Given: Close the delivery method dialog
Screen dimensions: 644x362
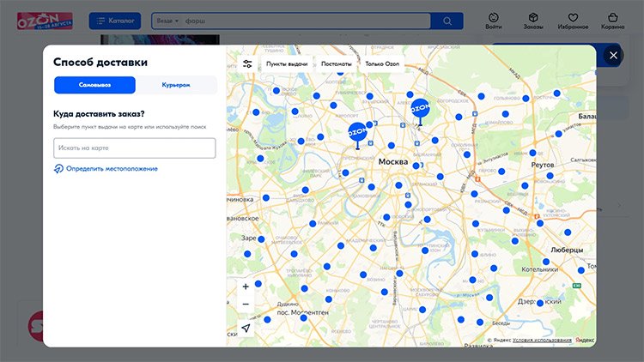Looking at the screenshot, I should click(613, 56).
